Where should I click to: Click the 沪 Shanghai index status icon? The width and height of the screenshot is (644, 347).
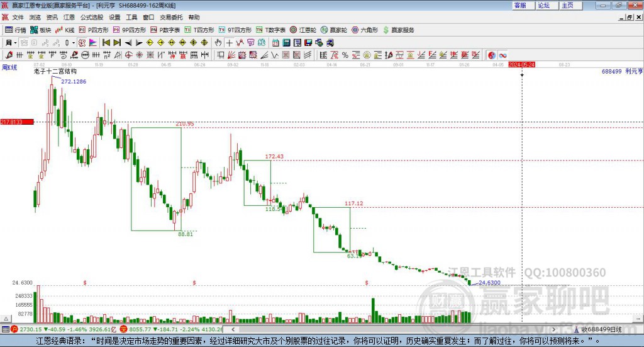15,329
